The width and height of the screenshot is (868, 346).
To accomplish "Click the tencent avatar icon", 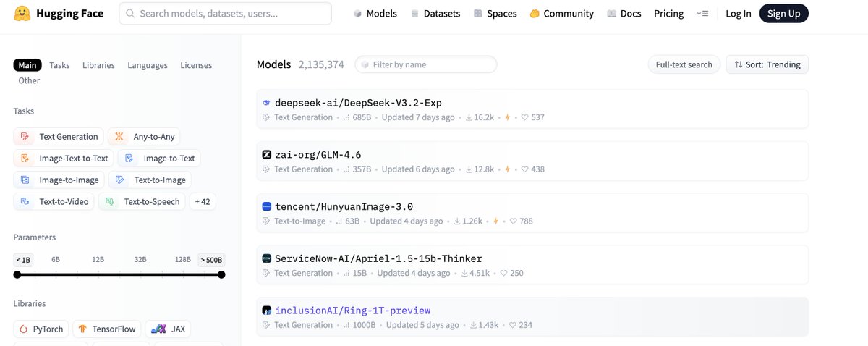I will click(x=266, y=207).
